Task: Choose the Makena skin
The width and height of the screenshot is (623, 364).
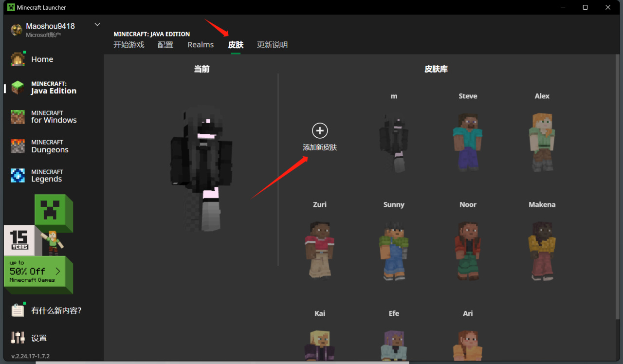Action: (x=542, y=251)
